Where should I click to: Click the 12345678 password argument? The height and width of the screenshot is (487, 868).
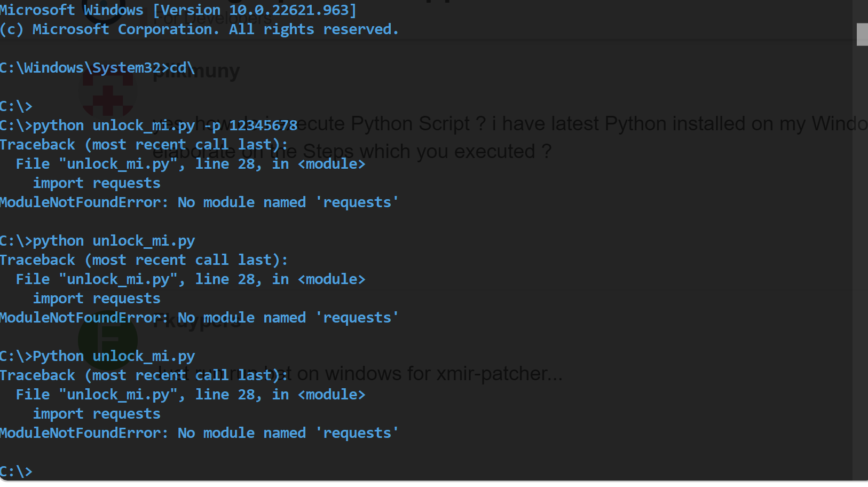[263, 125]
